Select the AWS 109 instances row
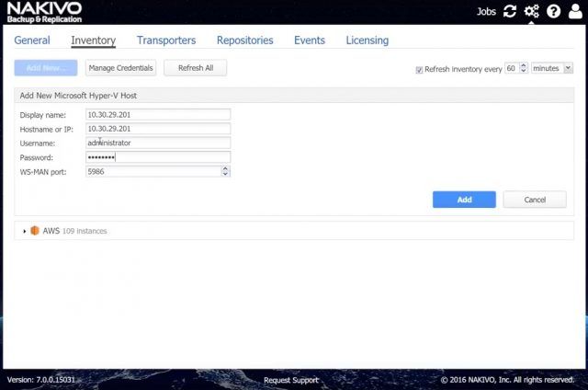The width and height of the screenshot is (588, 390). pos(294,231)
